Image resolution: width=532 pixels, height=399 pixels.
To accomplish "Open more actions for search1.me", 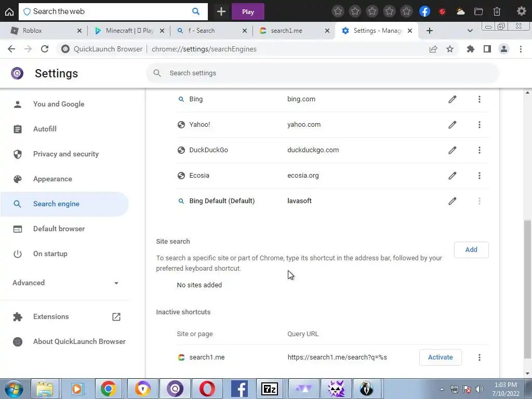I will coord(480,357).
